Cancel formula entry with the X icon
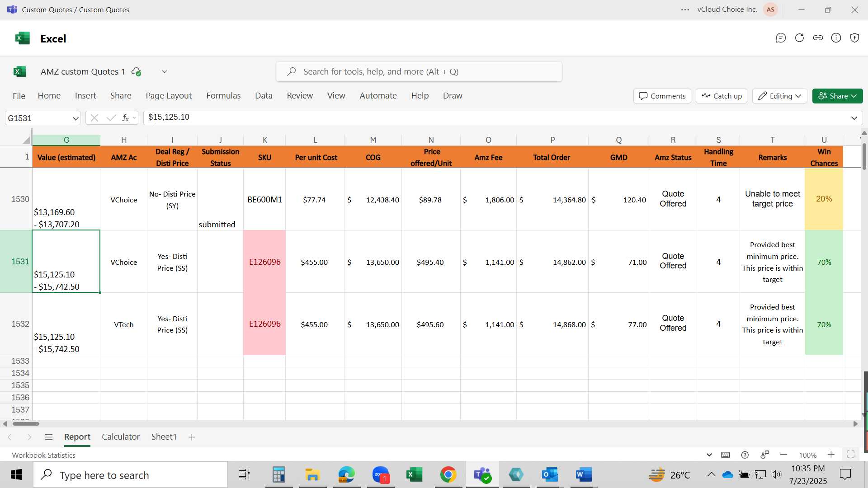The width and height of the screenshot is (868, 488). (x=94, y=118)
